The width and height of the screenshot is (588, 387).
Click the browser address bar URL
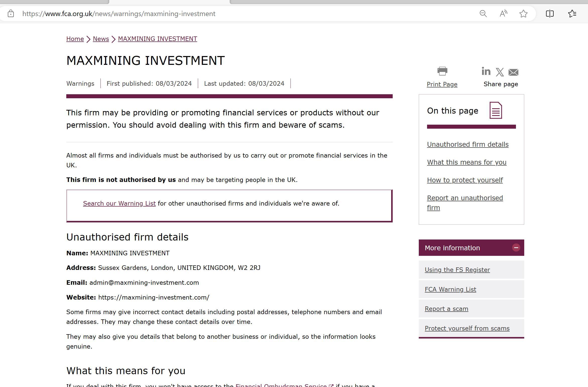point(119,14)
